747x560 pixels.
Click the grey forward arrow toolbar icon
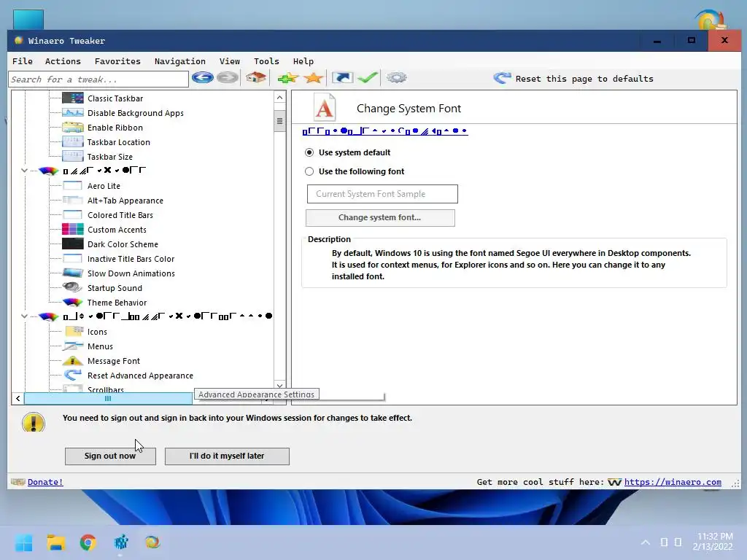click(x=228, y=77)
